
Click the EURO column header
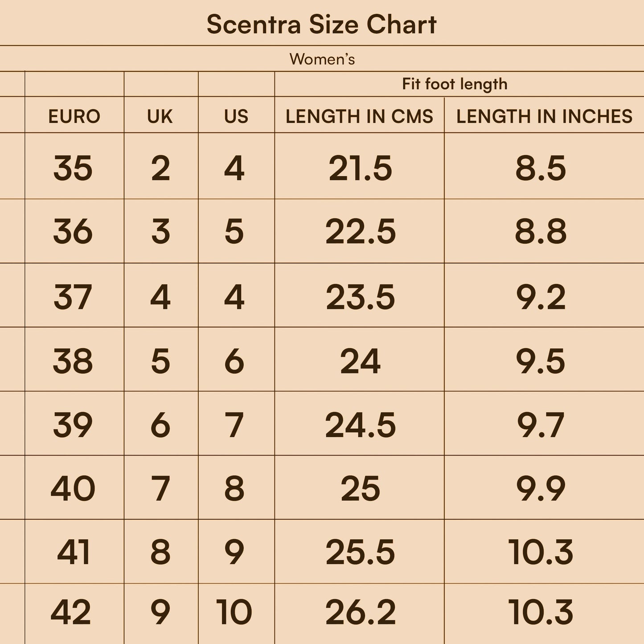click(x=74, y=116)
